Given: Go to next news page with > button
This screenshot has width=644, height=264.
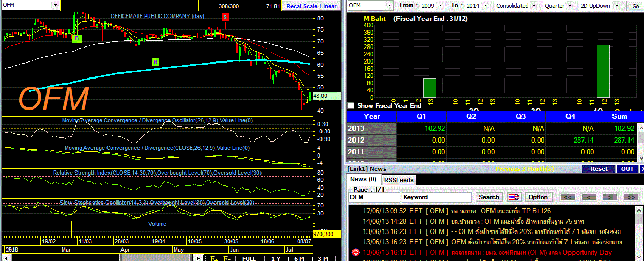Looking at the screenshot, I should pyautogui.click(x=610, y=197).
